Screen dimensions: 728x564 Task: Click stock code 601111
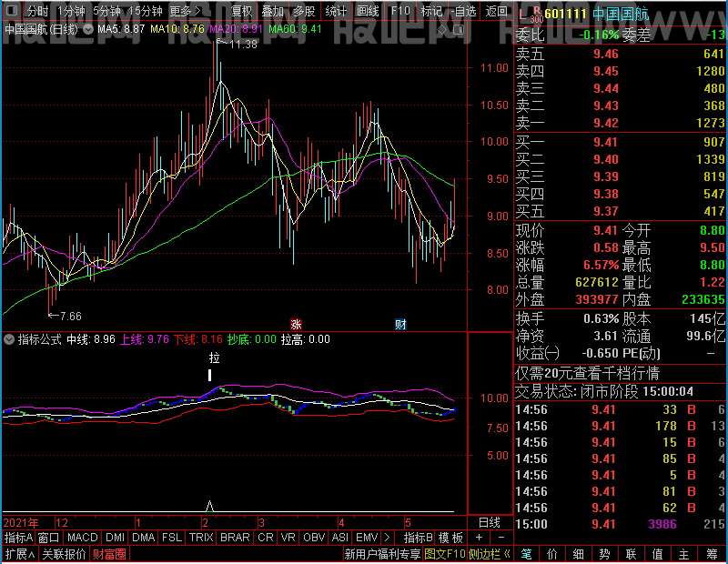click(x=565, y=14)
